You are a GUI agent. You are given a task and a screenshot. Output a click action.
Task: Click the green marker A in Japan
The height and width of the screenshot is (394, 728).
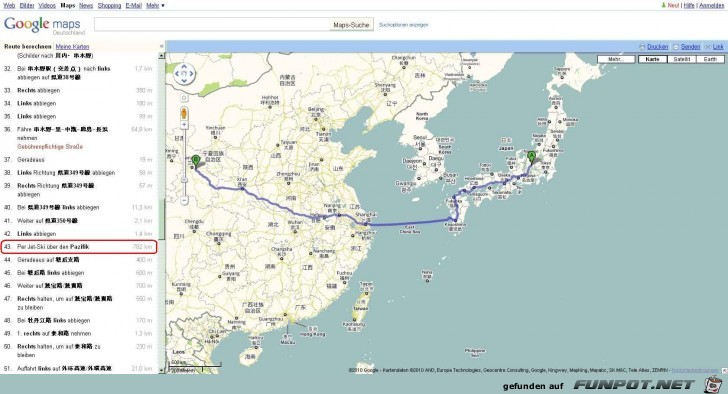531,157
